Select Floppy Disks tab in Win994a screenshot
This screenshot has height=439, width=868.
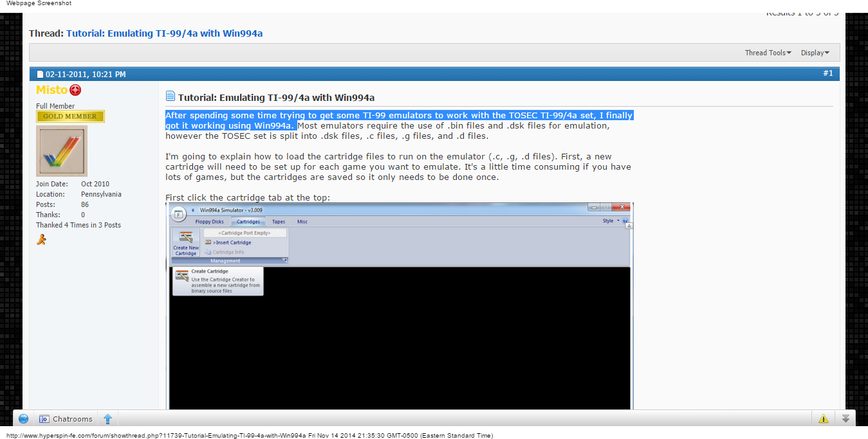point(209,222)
